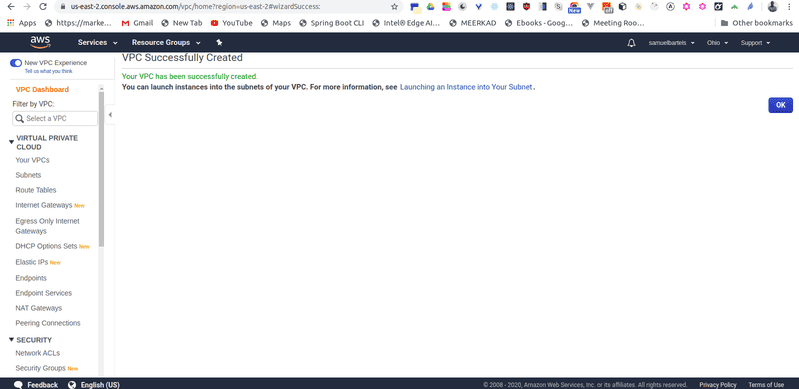
Task: Open the Support dropdown
Action: click(755, 43)
